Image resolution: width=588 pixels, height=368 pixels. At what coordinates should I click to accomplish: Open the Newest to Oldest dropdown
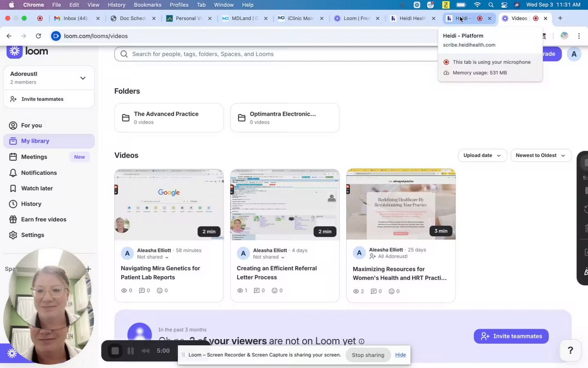[541, 155]
